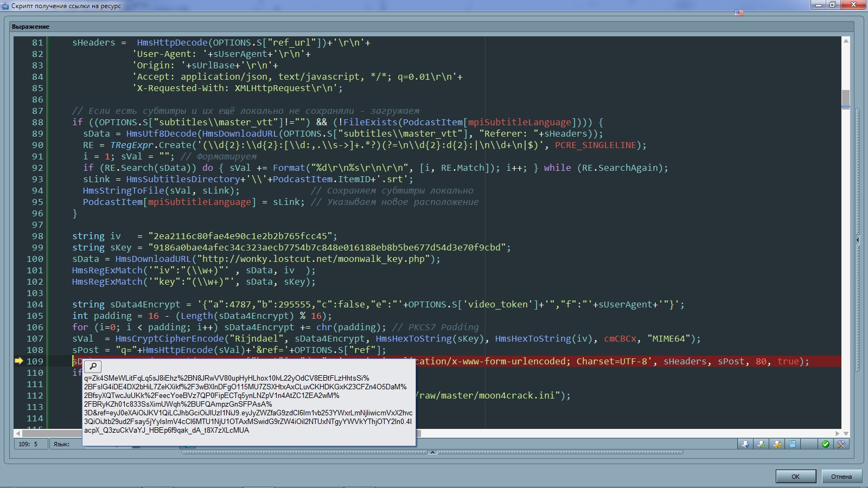Click the vertical scrollbar up arrow
The height and width of the screenshot is (488, 868).
(846, 41)
